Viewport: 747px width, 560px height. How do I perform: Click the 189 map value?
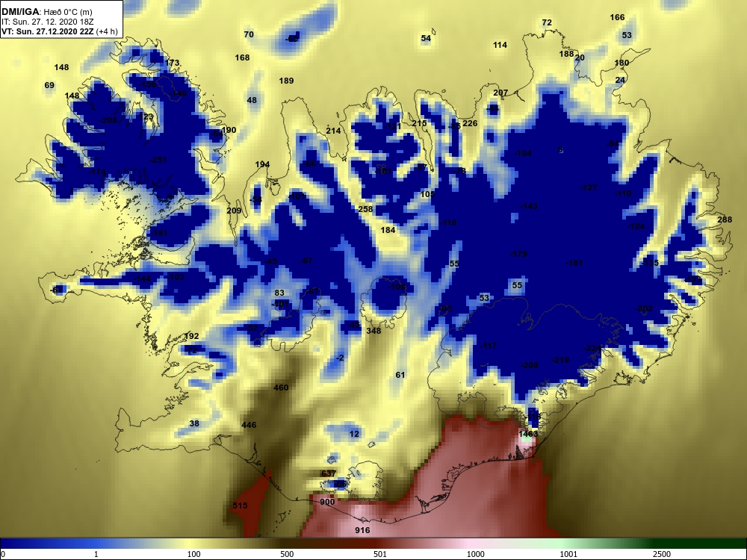(286, 81)
